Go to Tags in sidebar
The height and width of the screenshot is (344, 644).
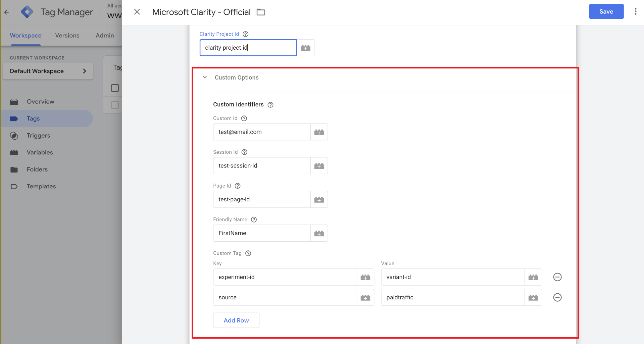(x=47, y=118)
